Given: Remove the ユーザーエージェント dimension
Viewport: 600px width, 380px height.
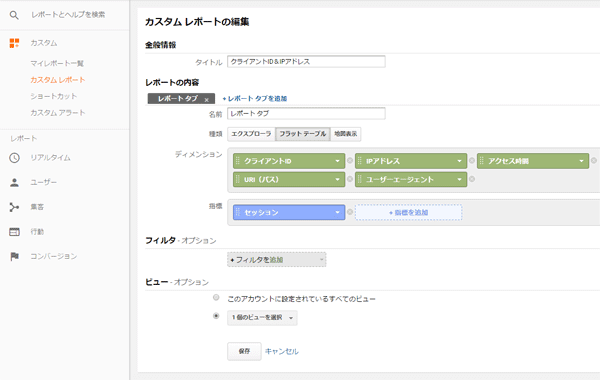Looking at the screenshot, I should 472,179.
